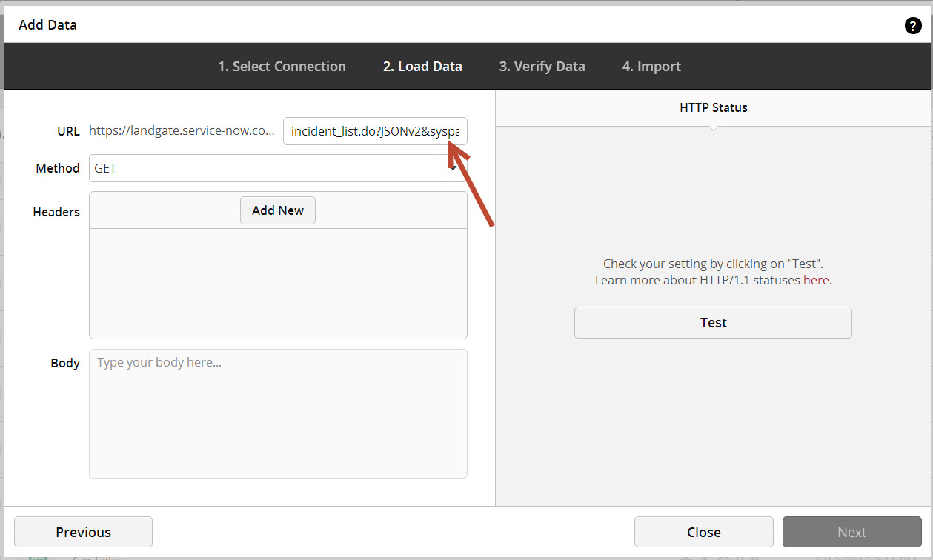The image size is (933, 560).
Task: Click the HTTP Status panel header
Action: [714, 107]
